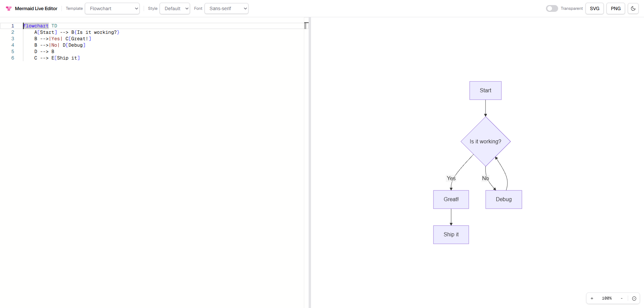Click line number 2 in the gutter
Image resolution: width=644 pixels, height=308 pixels.
click(13, 32)
